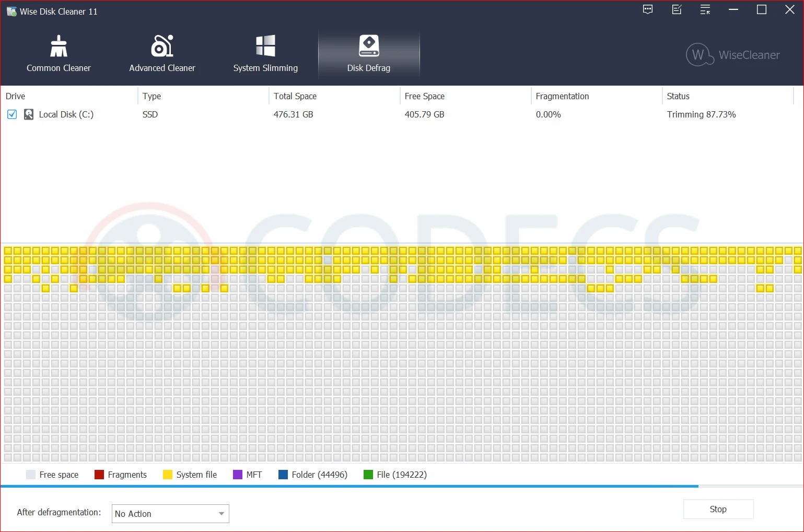Open the Advanced Cleaner icon

point(162,46)
